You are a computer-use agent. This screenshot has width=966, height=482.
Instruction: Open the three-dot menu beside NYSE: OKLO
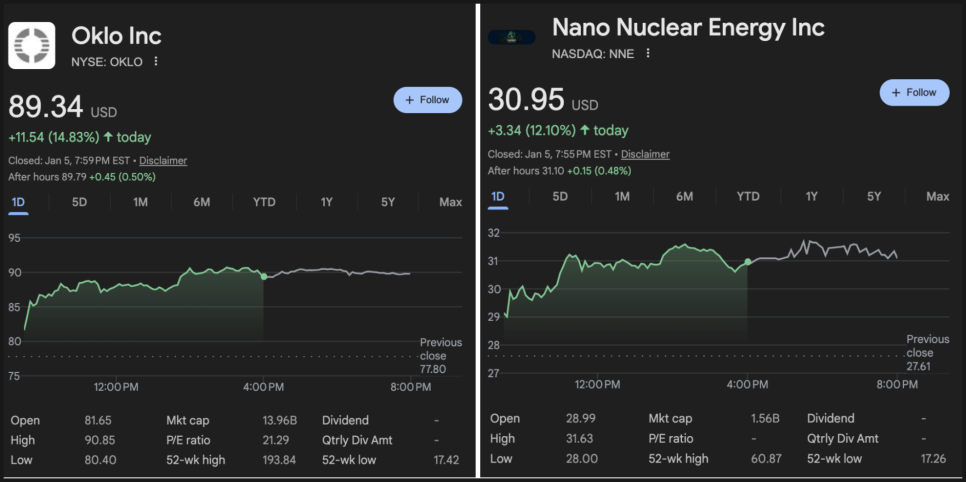(156, 62)
